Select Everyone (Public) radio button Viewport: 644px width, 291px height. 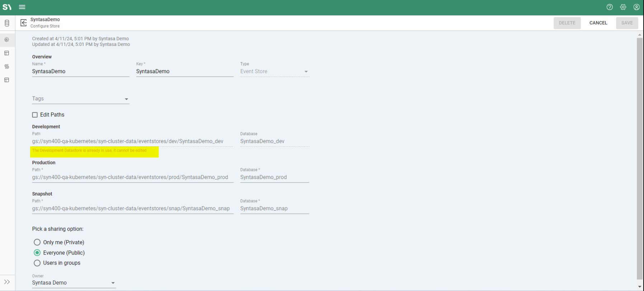(x=37, y=253)
